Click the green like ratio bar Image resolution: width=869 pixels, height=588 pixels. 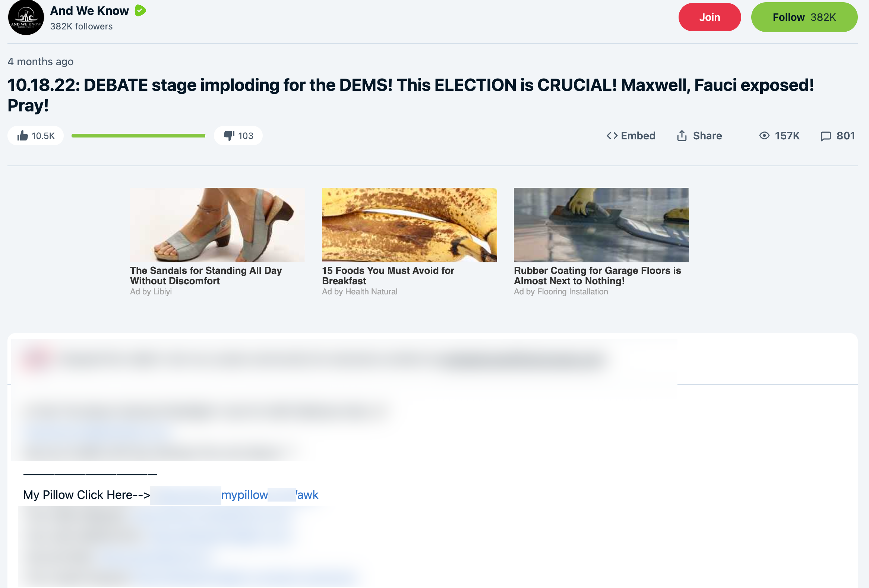[x=138, y=136]
